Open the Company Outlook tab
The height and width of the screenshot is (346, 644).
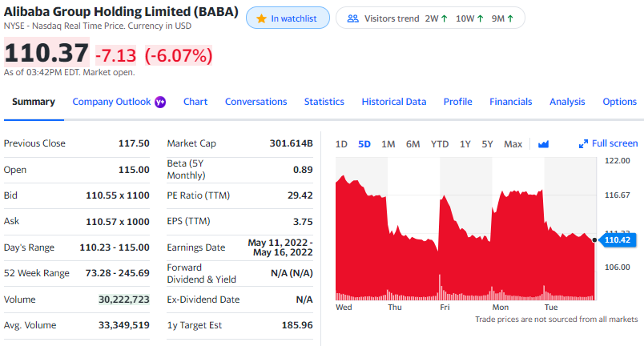click(111, 102)
